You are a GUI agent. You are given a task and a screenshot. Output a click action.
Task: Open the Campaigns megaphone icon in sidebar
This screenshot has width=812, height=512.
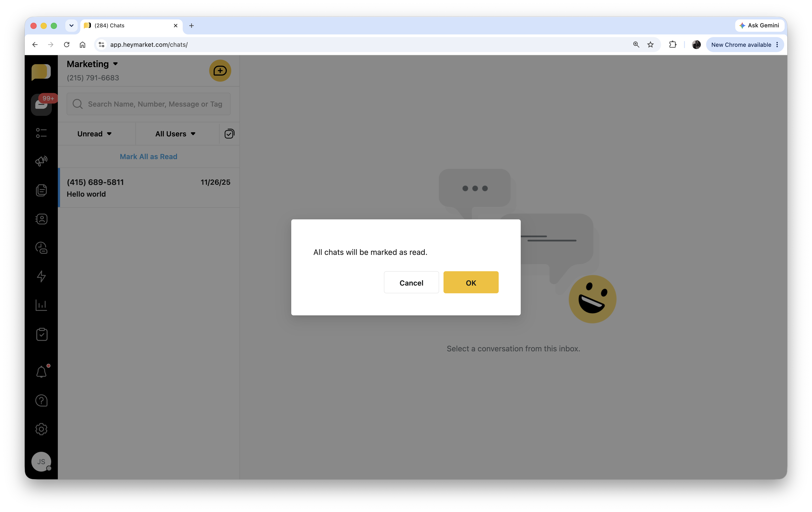coord(41,161)
